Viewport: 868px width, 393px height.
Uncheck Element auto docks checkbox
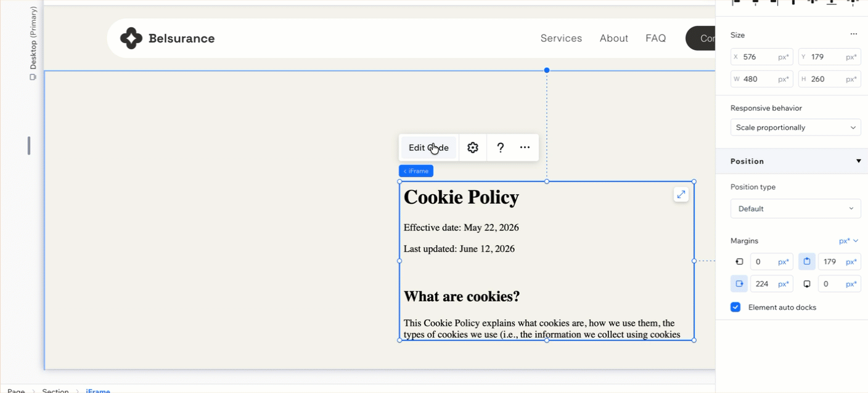click(x=735, y=307)
